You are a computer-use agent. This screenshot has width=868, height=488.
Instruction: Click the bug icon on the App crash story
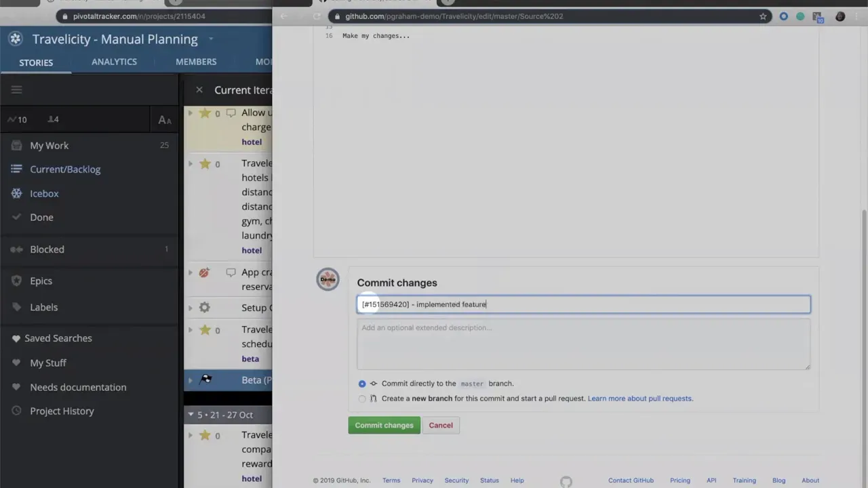pos(204,272)
